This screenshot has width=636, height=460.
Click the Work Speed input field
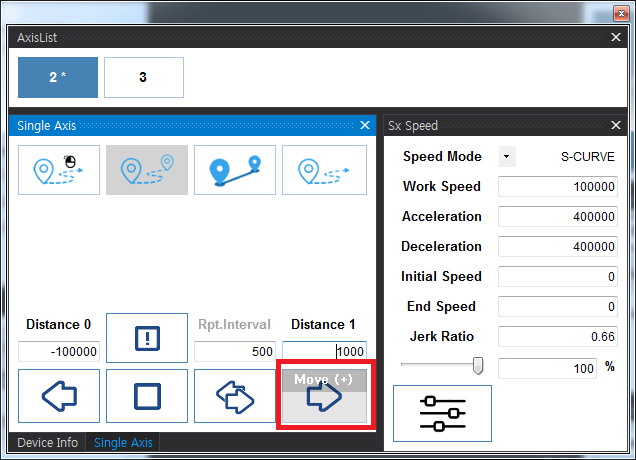558,187
